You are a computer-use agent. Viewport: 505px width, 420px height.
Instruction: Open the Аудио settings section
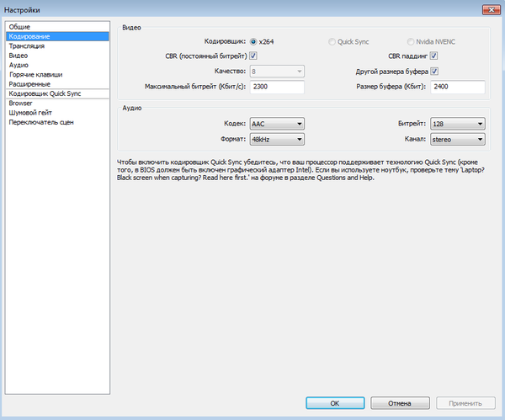click(x=57, y=65)
